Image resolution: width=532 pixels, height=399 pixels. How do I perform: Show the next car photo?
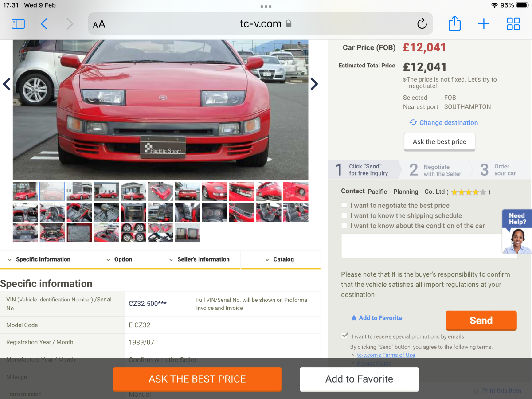pos(314,84)
